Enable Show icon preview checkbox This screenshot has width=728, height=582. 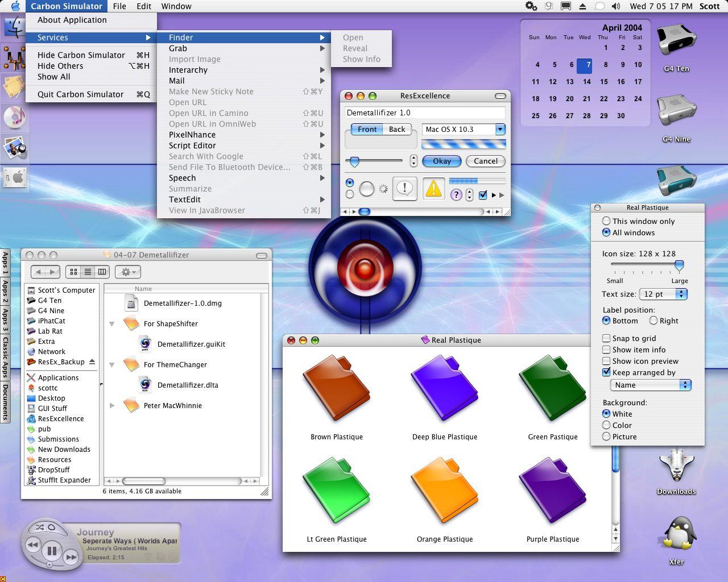(606, 361)
